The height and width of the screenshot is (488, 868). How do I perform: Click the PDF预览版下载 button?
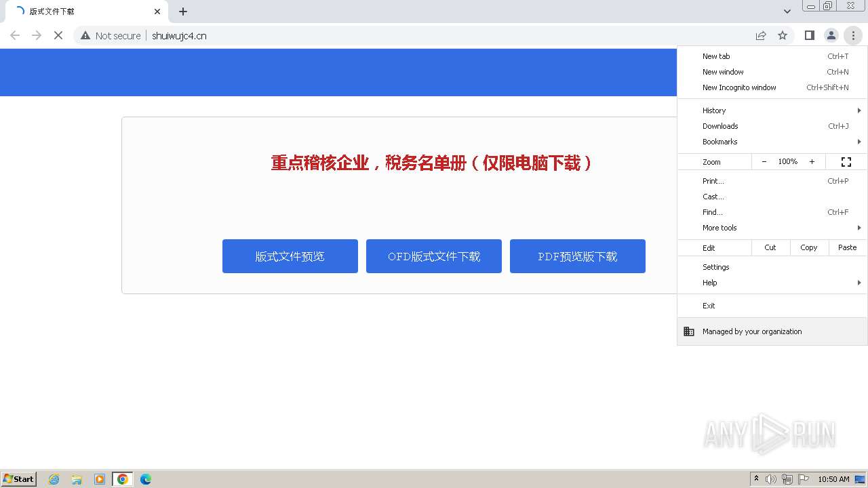coord(578,256)
